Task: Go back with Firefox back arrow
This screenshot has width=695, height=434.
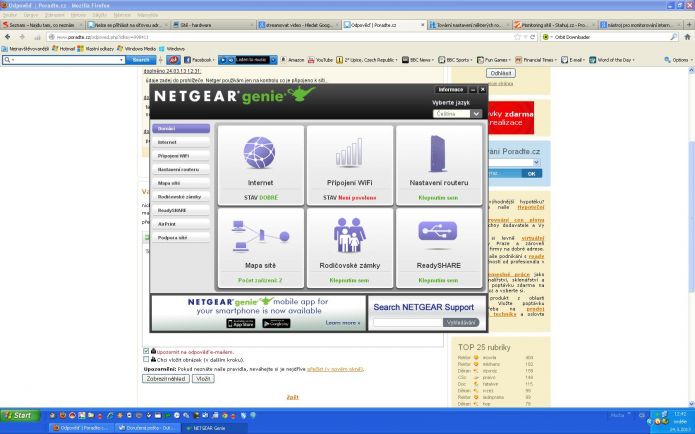Action: (x=8, y=37)
